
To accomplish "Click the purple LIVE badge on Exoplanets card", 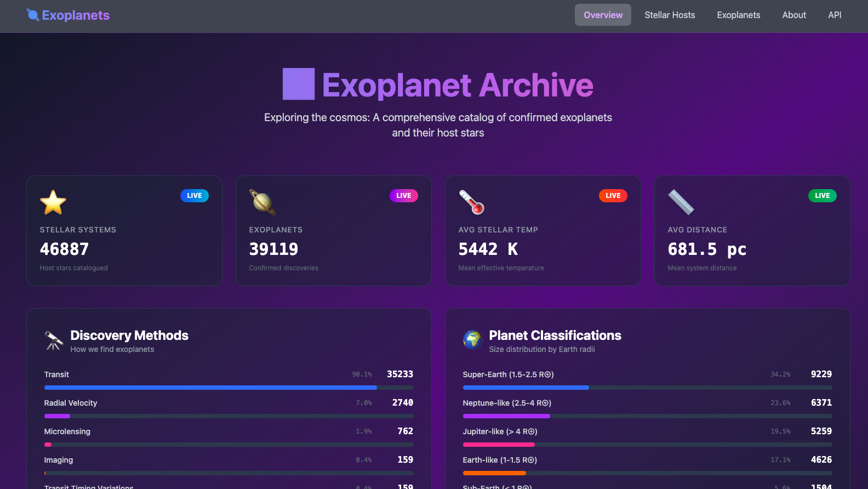I will pyautogui.click(x=404, y=196).
